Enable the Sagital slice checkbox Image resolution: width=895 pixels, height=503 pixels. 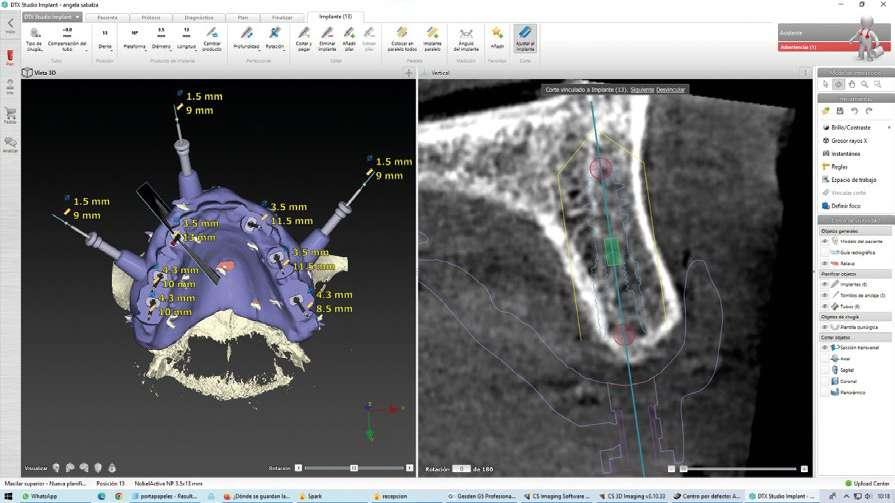point(825,369)
